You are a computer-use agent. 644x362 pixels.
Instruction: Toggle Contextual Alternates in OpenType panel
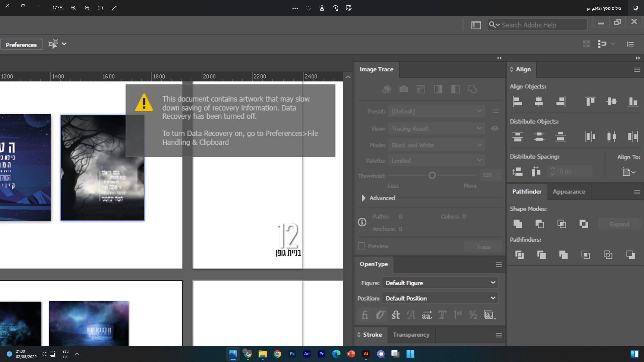pos(380,315)
